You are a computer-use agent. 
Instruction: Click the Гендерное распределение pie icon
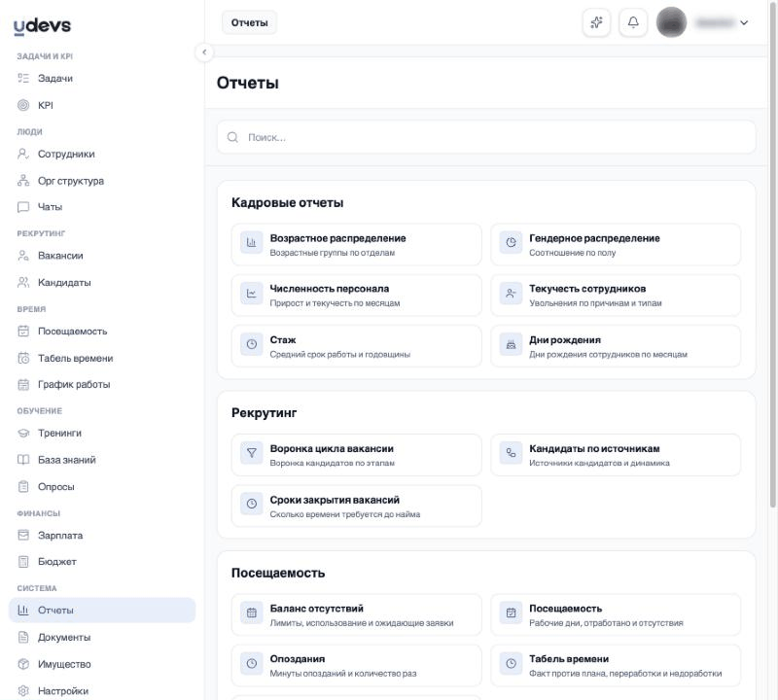[x=511, y=243]
